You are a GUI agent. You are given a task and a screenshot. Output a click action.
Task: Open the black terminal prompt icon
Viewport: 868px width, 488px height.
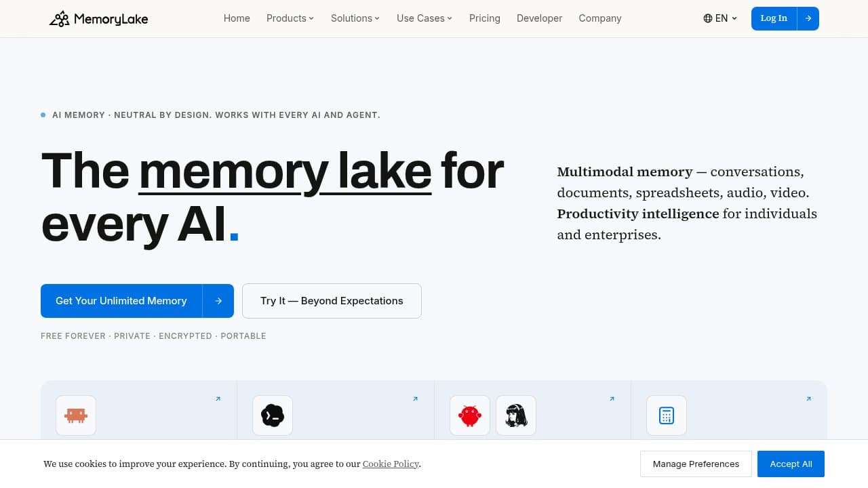coord(273,415)
